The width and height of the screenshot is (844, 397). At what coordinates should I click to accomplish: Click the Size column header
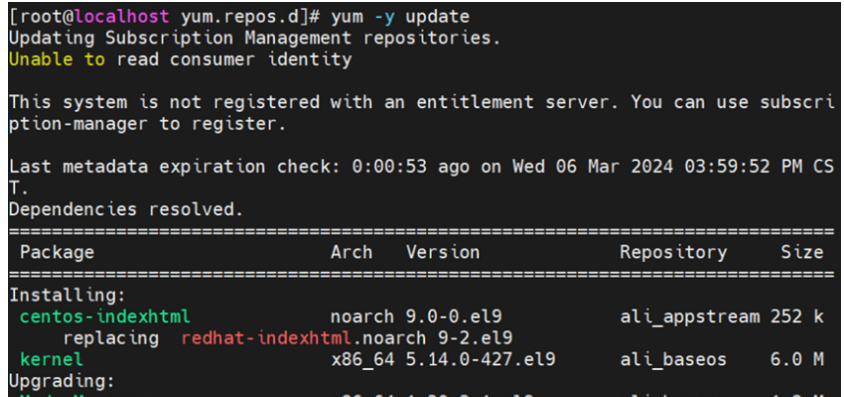tap(802, 252)
